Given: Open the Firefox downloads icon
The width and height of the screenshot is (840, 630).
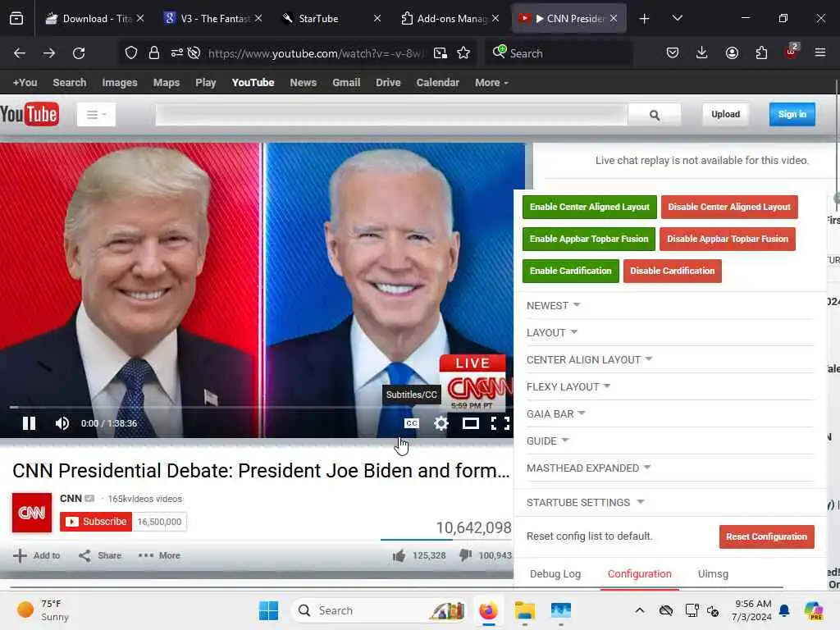Looking at the screenshot, I should pos(702,52).
